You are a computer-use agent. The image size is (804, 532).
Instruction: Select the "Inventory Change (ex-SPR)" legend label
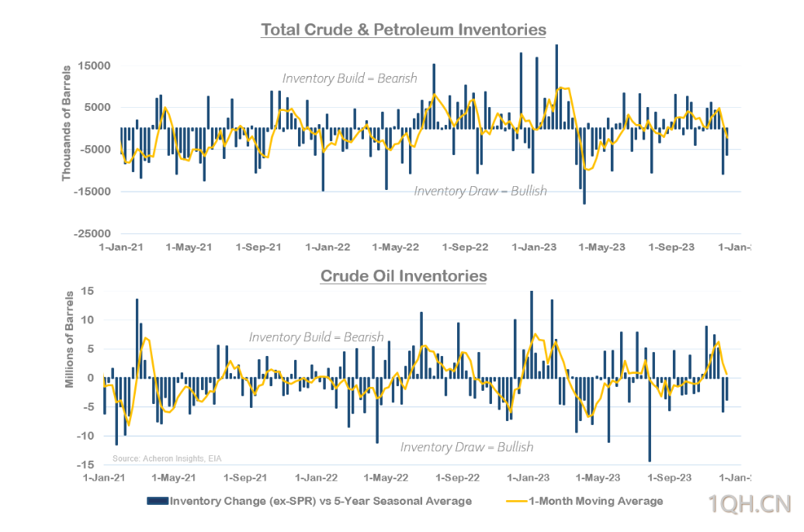pyautogui.click(x=321, y=501)
